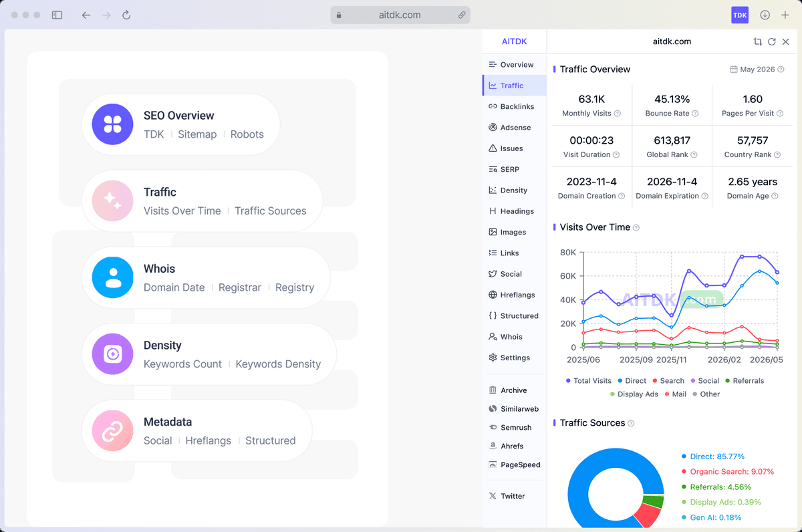Screen dimensions: 802x532
Task: Click help icon next to Visits Over Time
Action: pos(636,228)
